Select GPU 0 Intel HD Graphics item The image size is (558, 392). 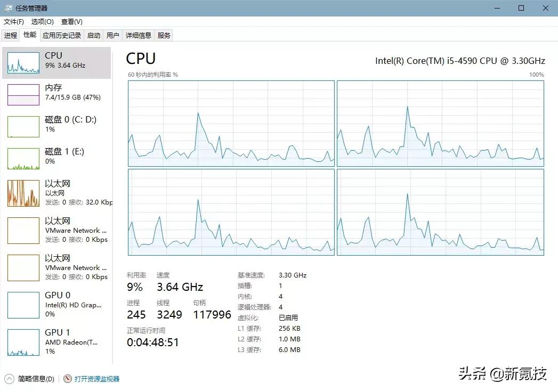[x=23, y=305]
